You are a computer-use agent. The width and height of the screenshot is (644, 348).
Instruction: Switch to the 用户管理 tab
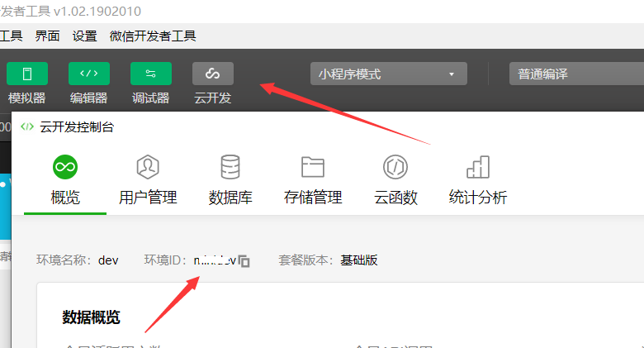pyautogui.click(x=148, y=180)
